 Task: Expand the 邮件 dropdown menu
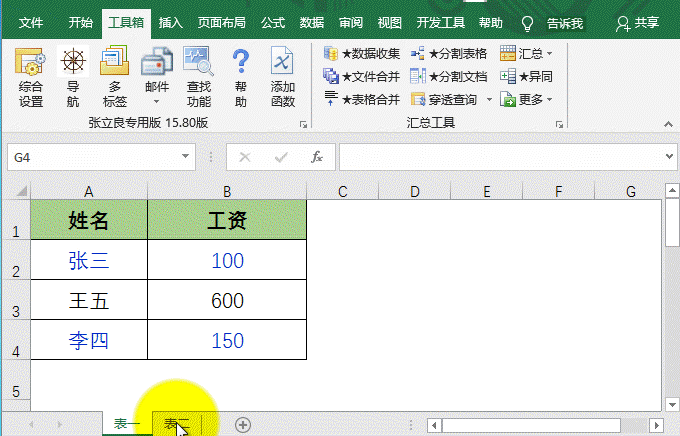pos(157,101)
